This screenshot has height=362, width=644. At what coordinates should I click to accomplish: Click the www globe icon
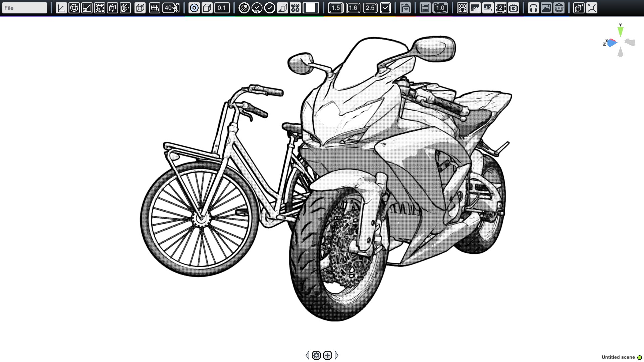[x=559, y=8]
